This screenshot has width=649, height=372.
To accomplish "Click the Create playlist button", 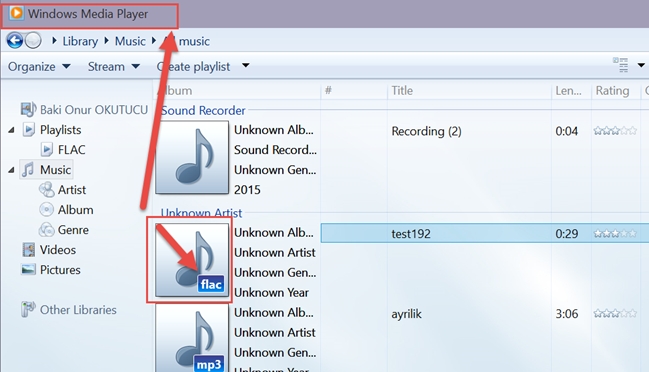I will (x=193, y=67).
